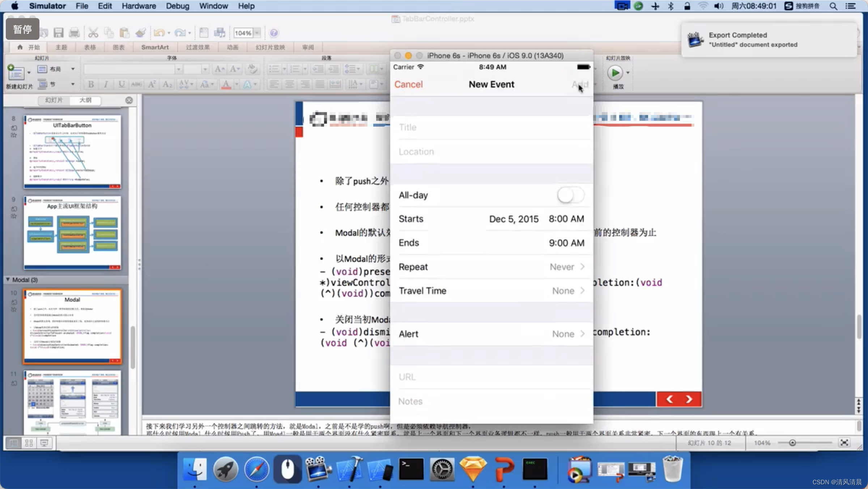Click the Title input field
The image size is (868, 489).
click(492, 127)
